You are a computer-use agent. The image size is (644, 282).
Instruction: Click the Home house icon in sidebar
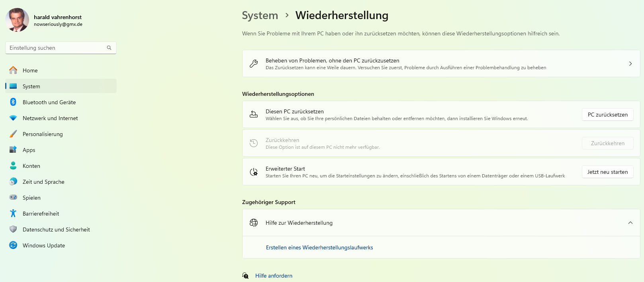[x=13, y=70]
